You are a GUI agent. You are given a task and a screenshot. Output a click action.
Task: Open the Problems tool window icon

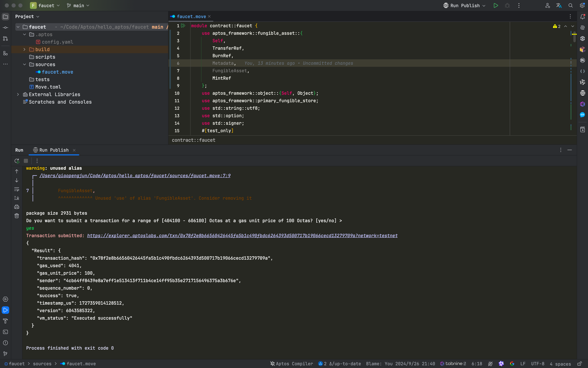[x=5, y=343]
